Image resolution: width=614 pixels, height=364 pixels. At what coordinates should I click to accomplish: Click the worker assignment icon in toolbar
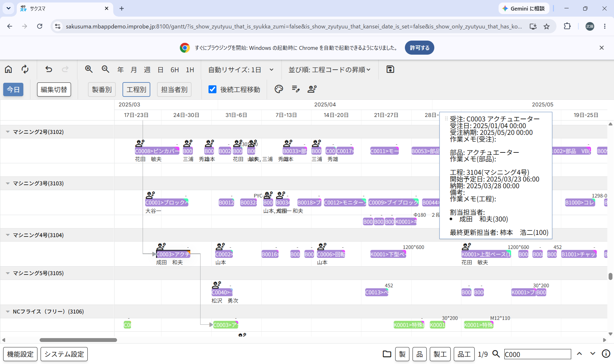pyautogui.click(x=312, y=89)
